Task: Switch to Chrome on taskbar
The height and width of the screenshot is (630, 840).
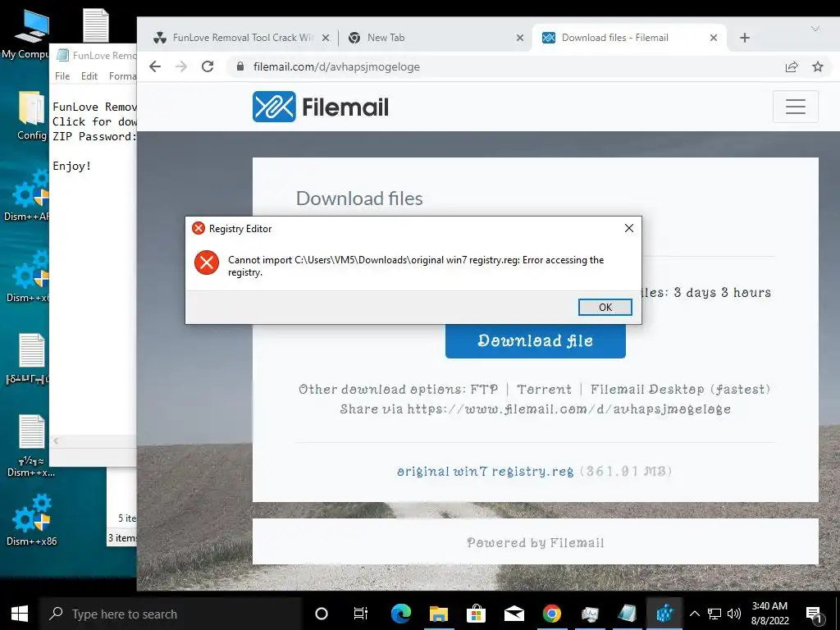Action: point(552,614)
